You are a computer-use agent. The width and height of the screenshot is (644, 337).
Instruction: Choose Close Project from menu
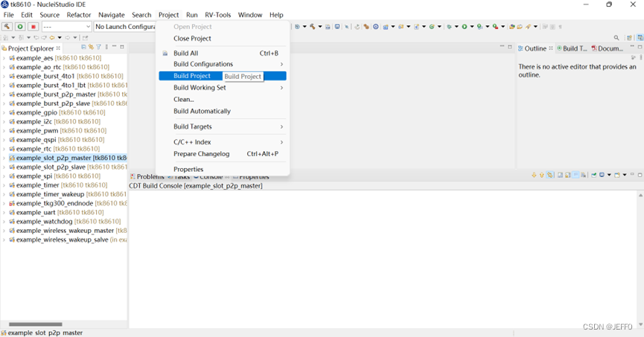(x=223, y=38)
